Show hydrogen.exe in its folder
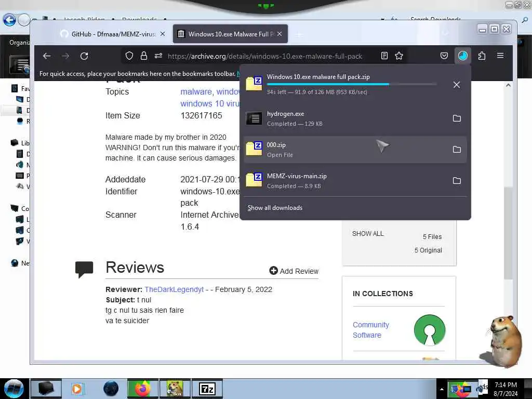The width and height of the screenshot is (532, 399). point(457,118)
